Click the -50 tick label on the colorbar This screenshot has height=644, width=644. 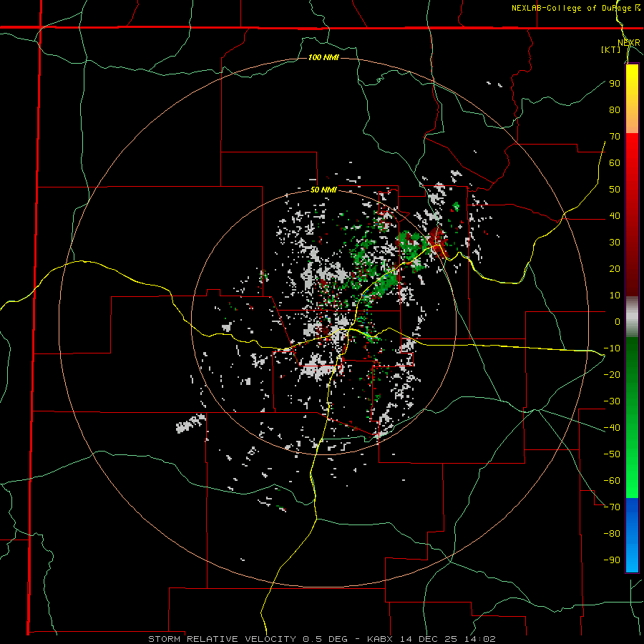tap(612, 454)
